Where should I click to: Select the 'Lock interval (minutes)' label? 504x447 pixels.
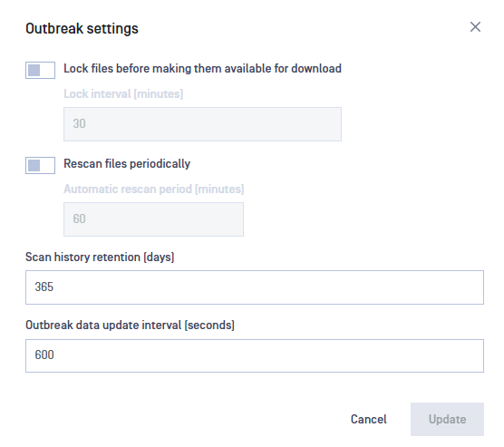(123, 94)
